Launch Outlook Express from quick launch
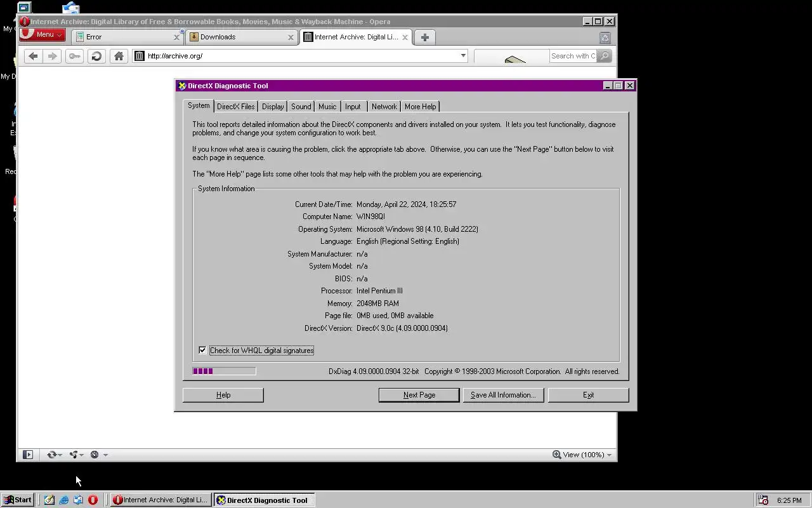The image size is (812, 508). (x=78, y=500)
